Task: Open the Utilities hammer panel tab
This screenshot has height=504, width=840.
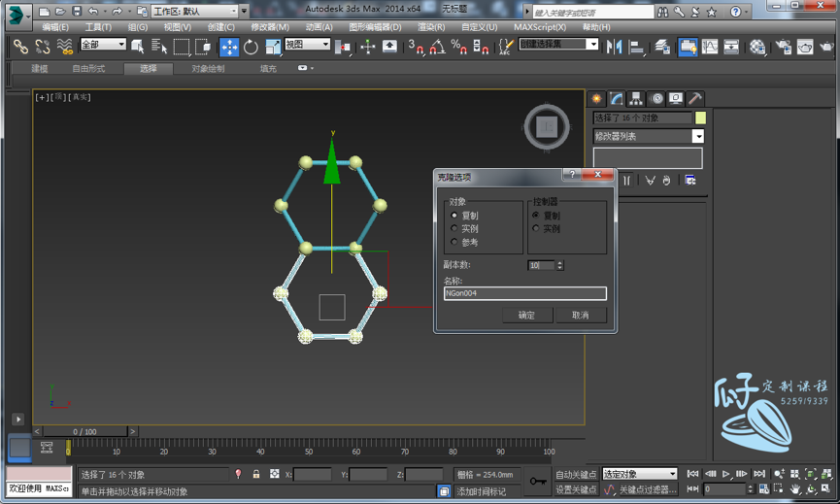Action: [695, 99]
